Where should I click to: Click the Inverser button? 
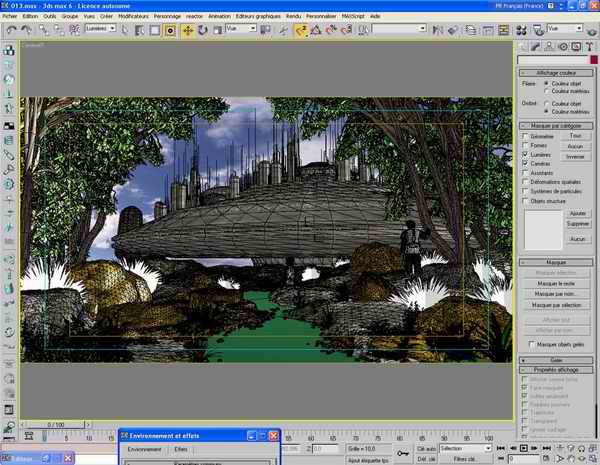point(574,156)
